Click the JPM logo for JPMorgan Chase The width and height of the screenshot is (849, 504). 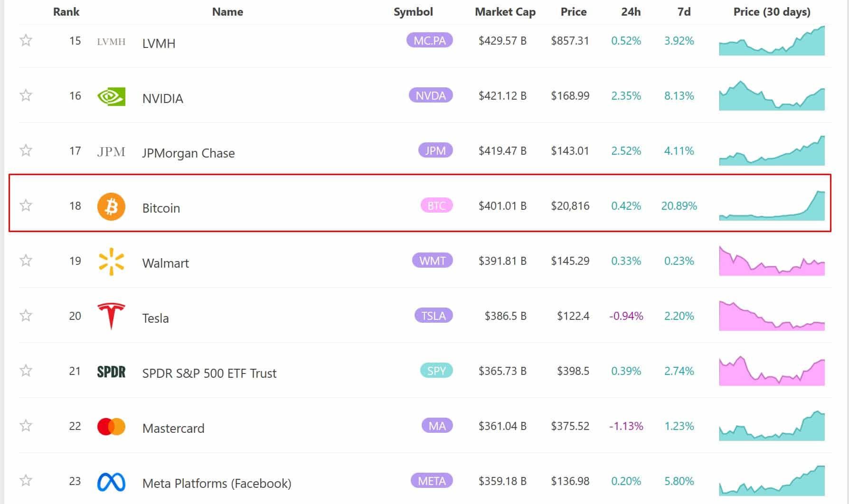(x=111, y=151)
